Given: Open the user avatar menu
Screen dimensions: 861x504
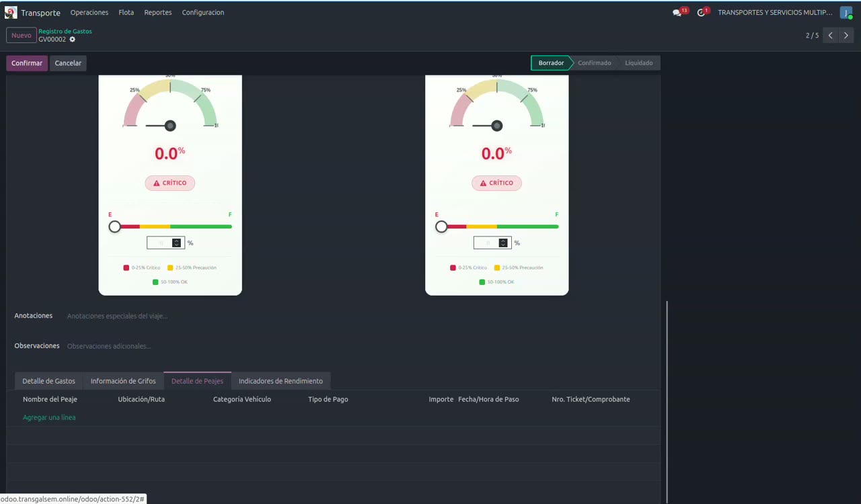Looking at the screenshot, I should pyautogui.click(x=846, y=13).
